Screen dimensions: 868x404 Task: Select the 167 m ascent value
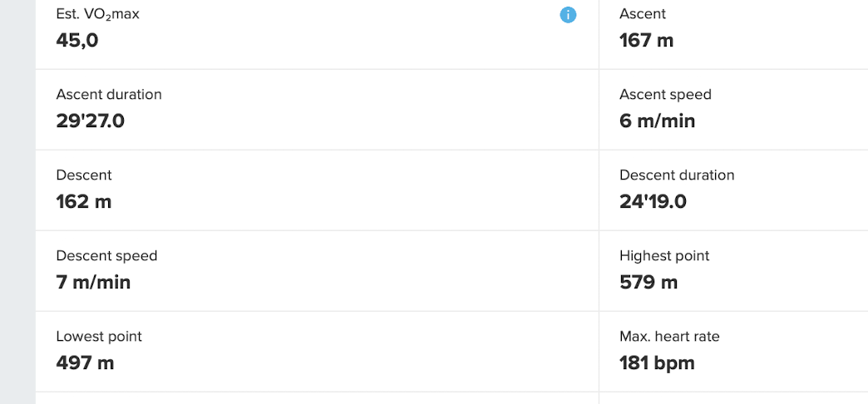pos(646,40)
